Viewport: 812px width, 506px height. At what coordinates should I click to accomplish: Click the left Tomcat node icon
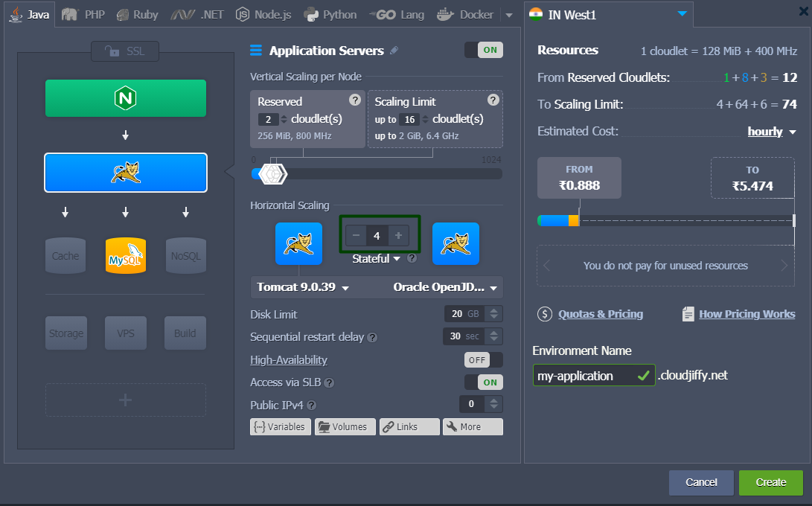tap(298, 243)
